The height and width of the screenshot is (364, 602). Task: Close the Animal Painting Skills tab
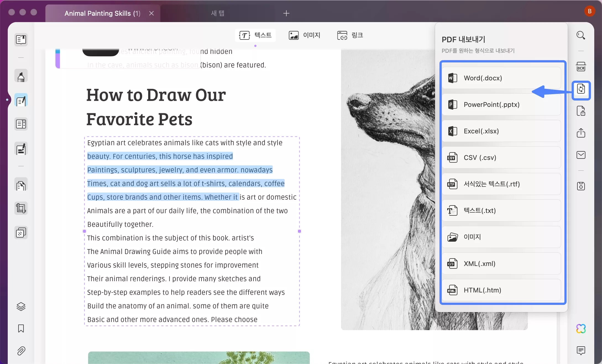tap(151, 13)
